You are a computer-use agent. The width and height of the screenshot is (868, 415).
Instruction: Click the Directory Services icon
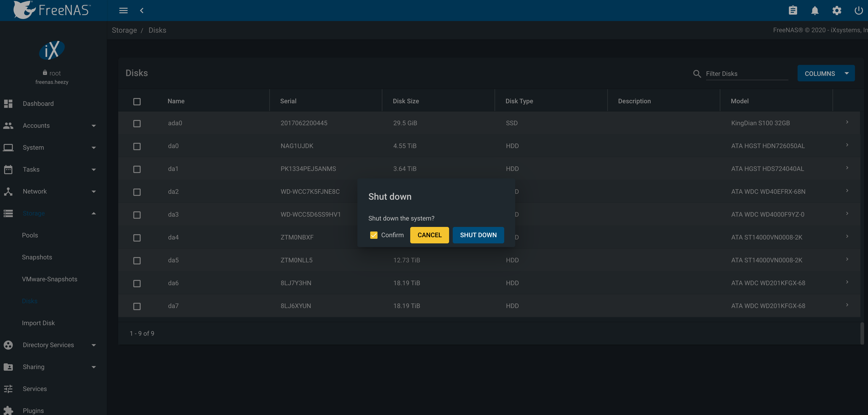click(8, 345)
